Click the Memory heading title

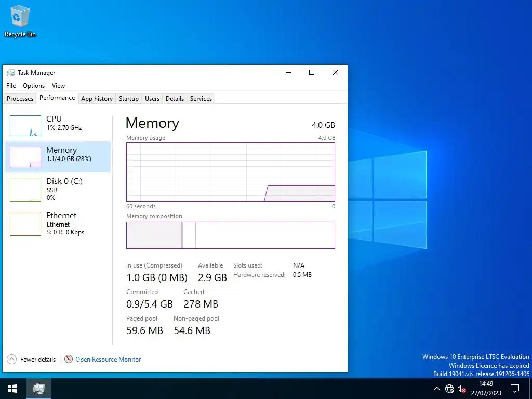(x=152, y=123)
